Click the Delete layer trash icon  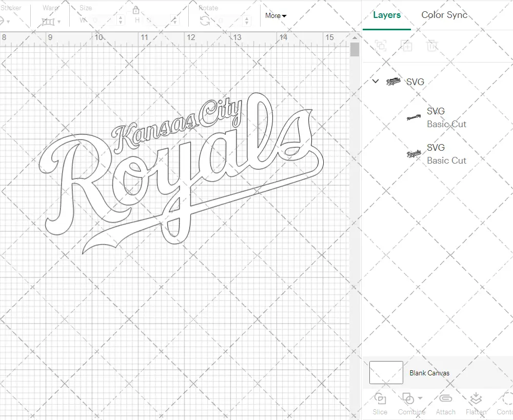432,46
